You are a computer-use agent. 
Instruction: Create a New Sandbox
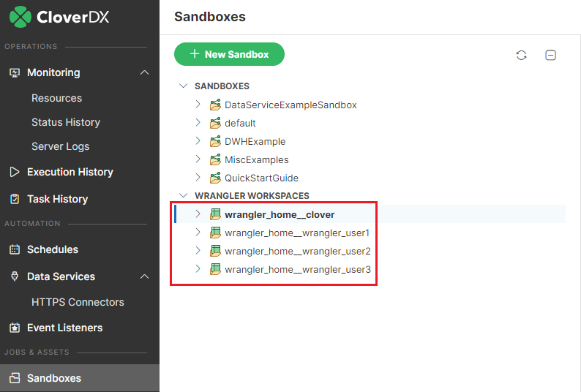click(229, 54)
